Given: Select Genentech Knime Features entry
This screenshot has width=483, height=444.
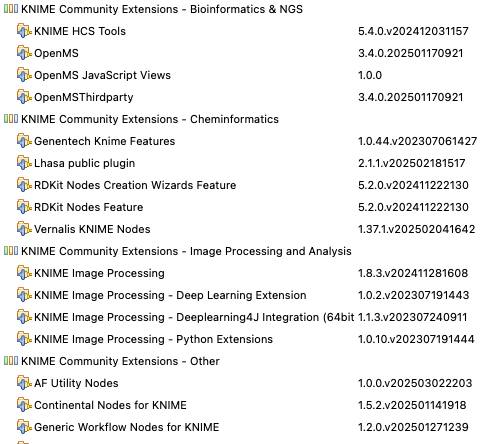Looking at the screenshot, I should [x=105, y=141].
